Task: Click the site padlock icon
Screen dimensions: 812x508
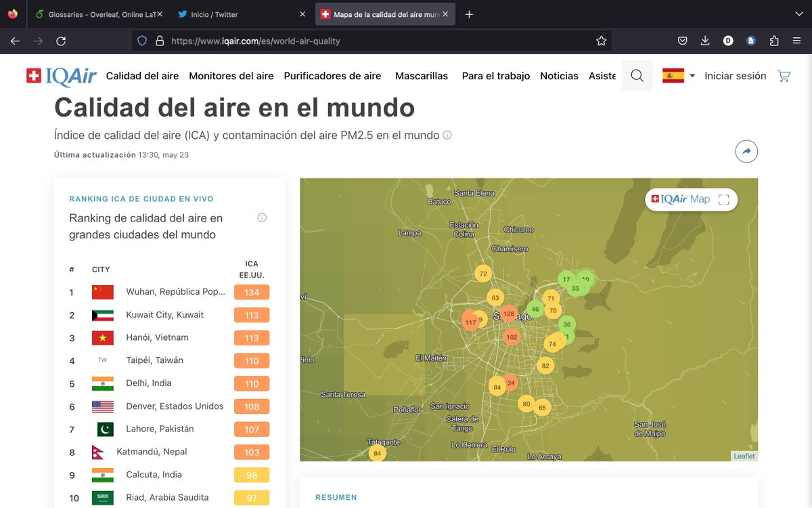Action: (160, 41)
